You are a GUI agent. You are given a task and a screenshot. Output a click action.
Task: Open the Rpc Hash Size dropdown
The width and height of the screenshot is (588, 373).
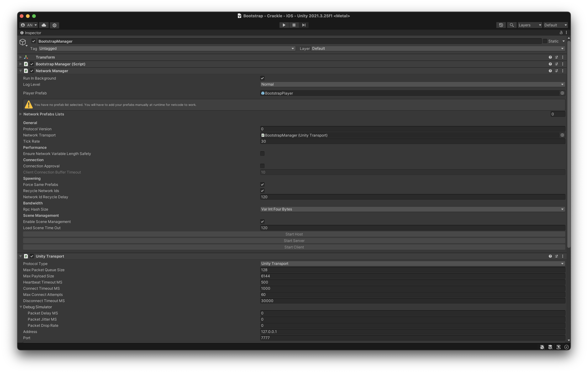(413, 209)
